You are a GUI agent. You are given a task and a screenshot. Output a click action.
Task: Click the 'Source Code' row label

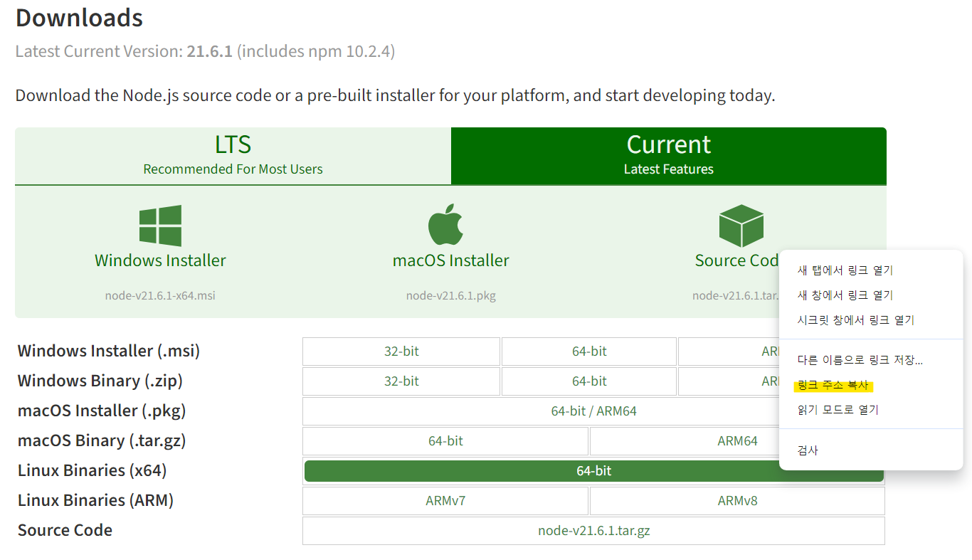coord(65,531)
